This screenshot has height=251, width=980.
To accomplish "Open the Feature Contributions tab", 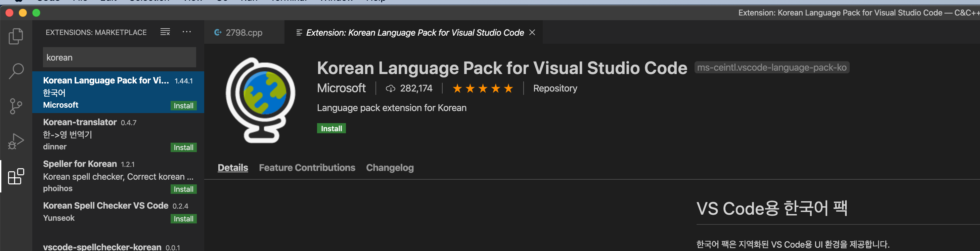I will pyautogui.click(x=307, y=168).
